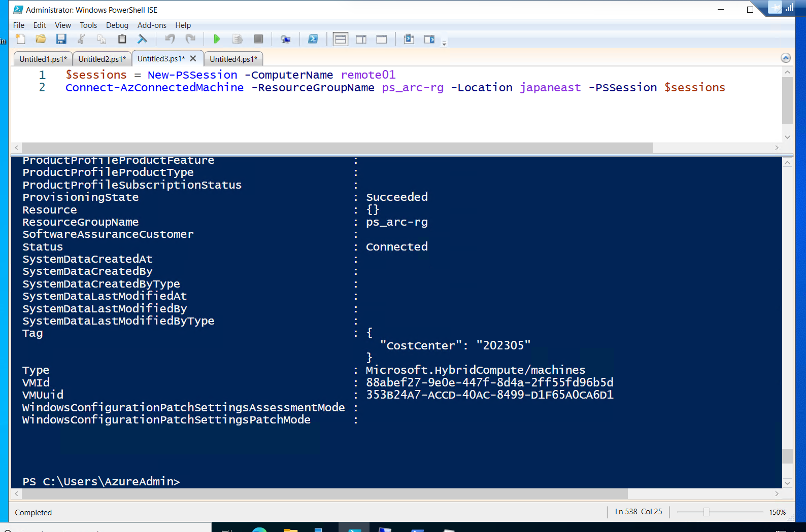Click the Undo arrow icon
This screenshot has height=532, width=806.
(170, 39)
